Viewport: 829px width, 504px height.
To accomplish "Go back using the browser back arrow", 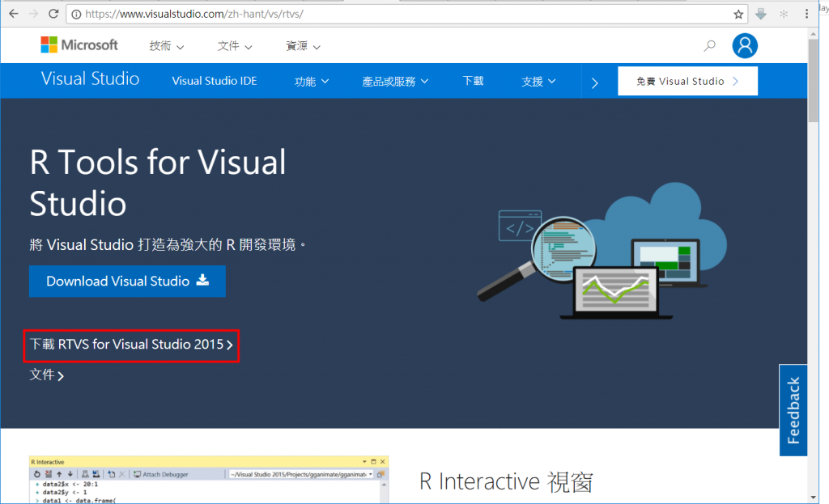I will [14, 15].
